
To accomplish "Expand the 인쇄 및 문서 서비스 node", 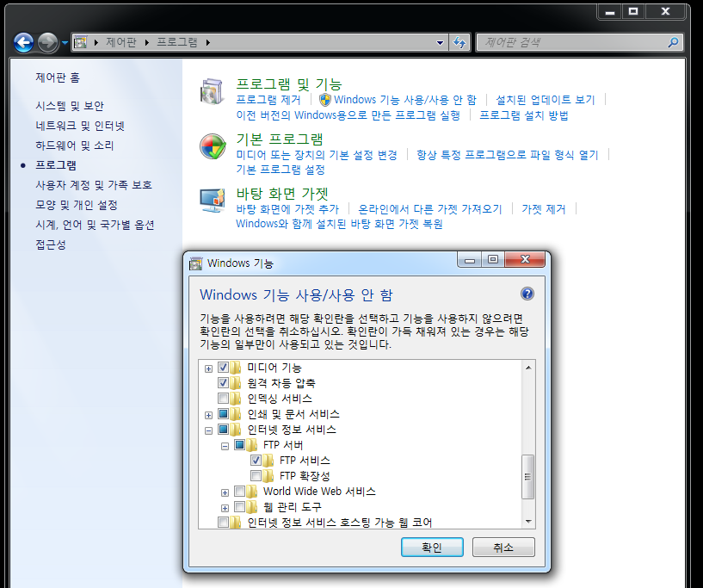I will point(208,415).
